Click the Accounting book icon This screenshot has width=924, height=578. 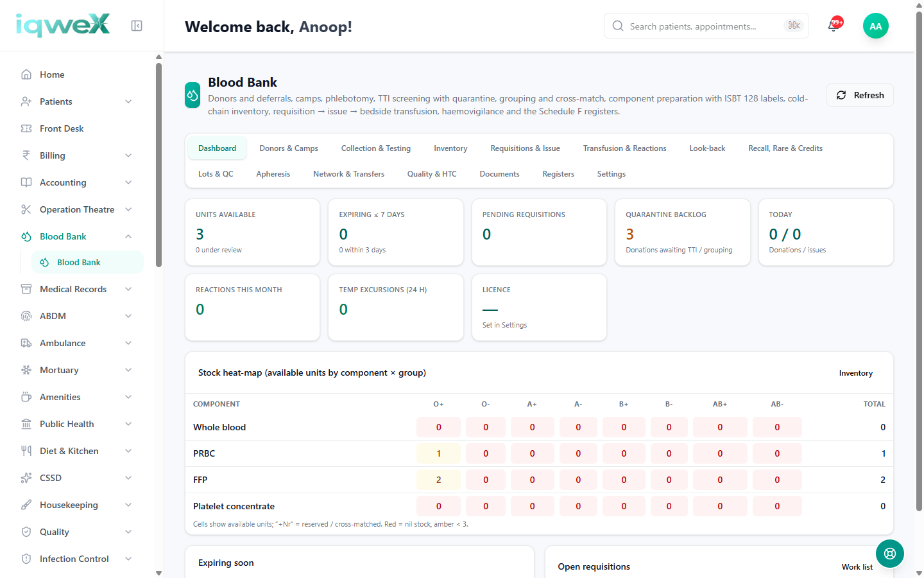click(x=26, y=182)
